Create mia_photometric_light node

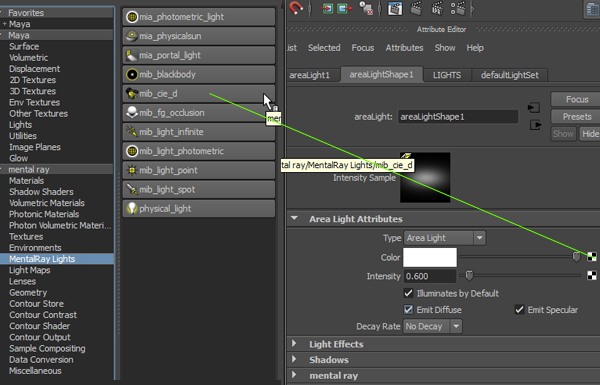[199, 17]
